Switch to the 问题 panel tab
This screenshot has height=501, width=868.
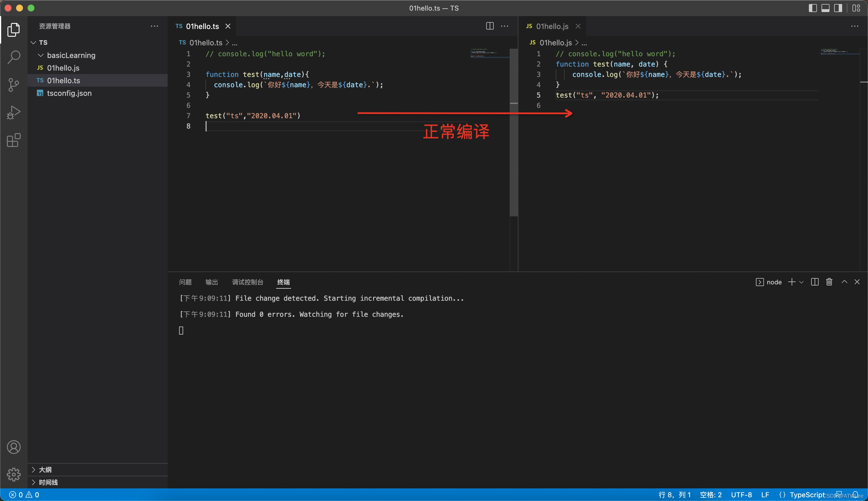[185, 282]
